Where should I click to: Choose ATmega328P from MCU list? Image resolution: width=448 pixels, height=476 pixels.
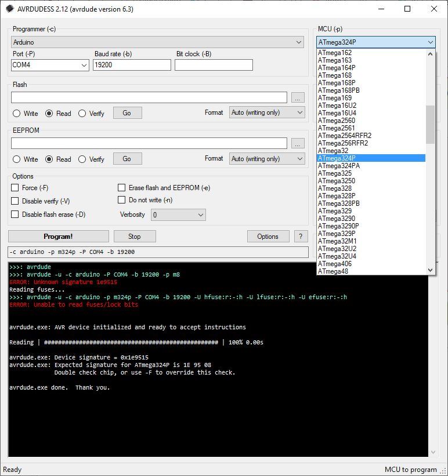click(371, 196)
